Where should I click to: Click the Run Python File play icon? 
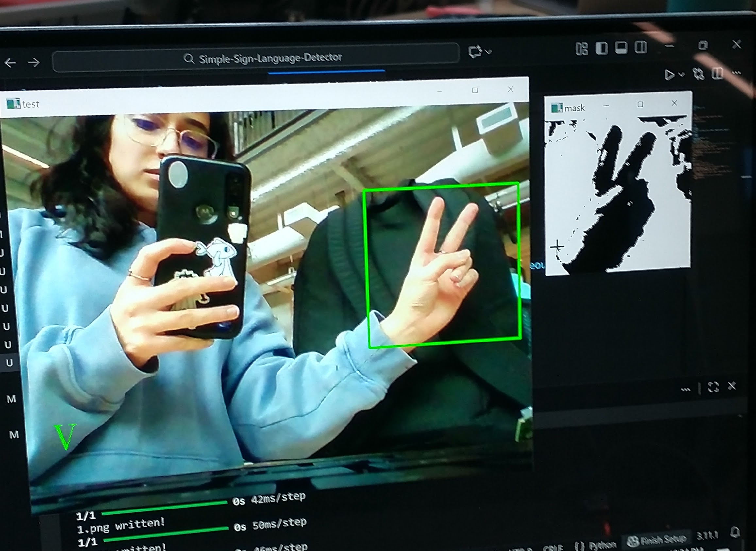click(669, 75)
